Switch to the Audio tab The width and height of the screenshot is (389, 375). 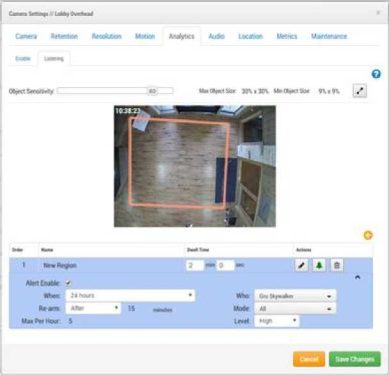click(x=216, y=36)
